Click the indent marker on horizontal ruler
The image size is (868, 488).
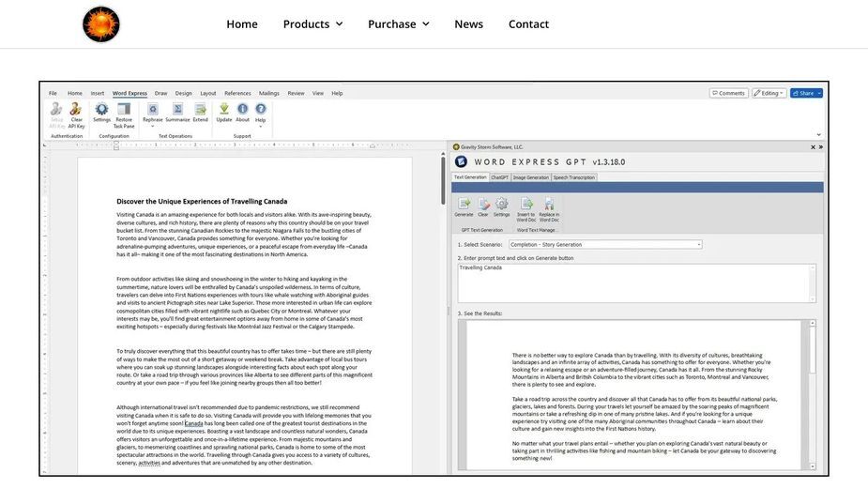pyautogui.click(x=115, y=145)
